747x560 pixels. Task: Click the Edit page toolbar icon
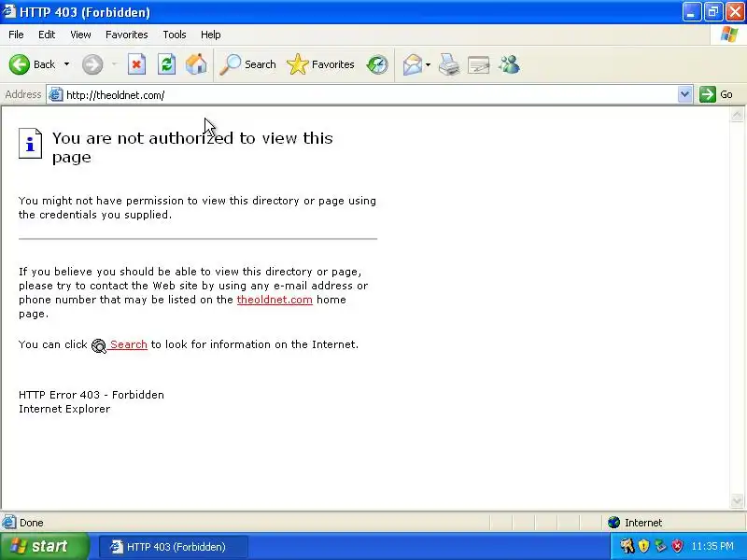click(x=479, y=64)
